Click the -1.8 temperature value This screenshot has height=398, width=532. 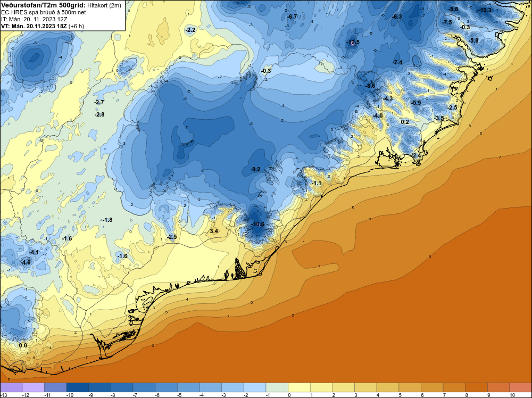(x=107, y=220)
